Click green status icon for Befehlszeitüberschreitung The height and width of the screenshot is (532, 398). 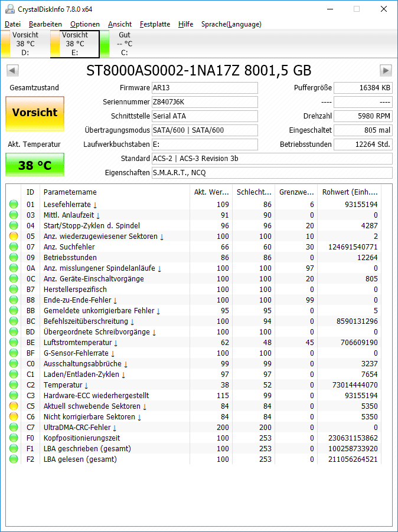[14, 321]
